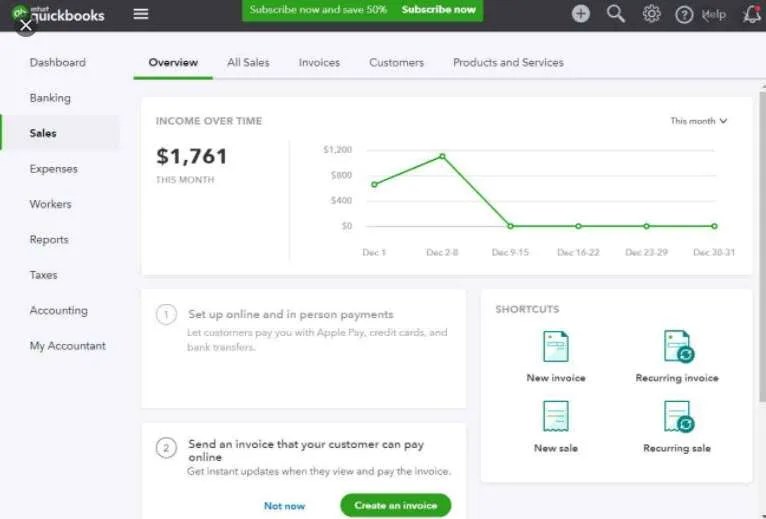
Task: Click Send an invoice step heading
Action: (x=306, y=450)
